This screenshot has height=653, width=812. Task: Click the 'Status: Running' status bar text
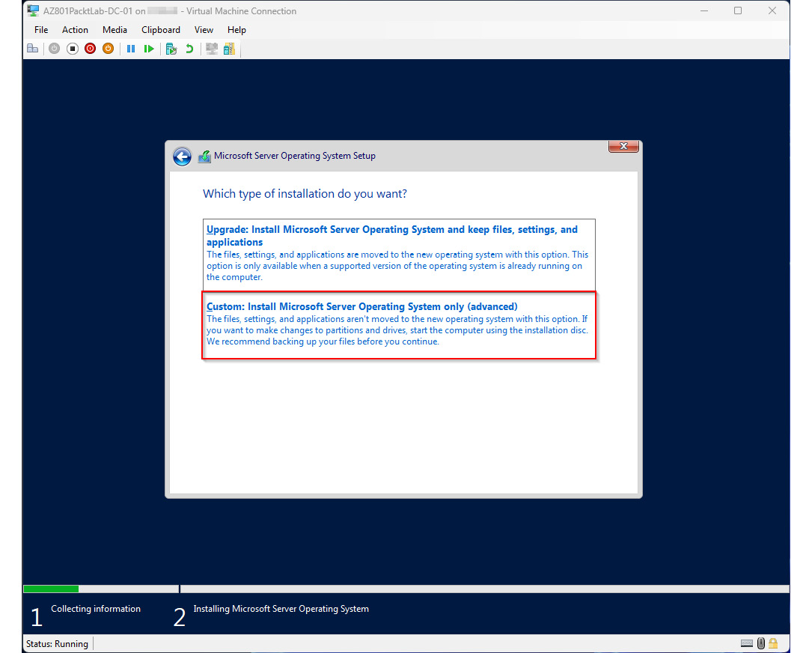pos(57,644)
